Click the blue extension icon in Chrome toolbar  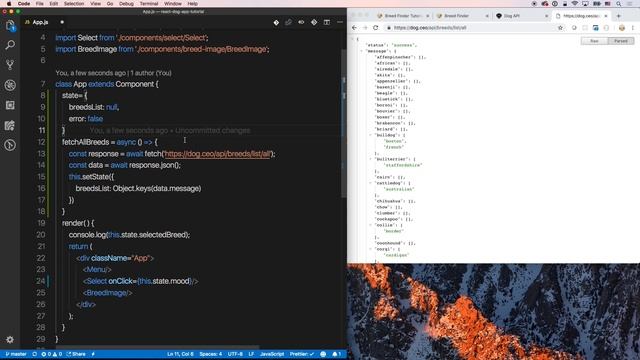pyautogui.click(x=596, y=28)
